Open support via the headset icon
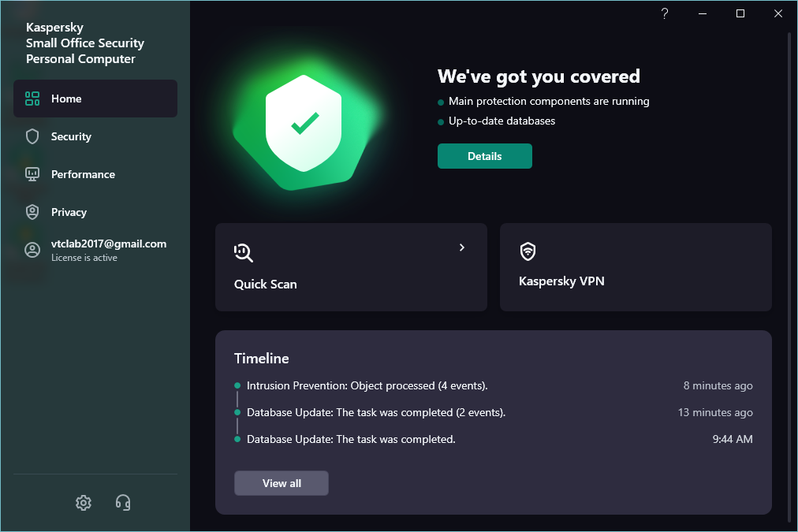 123,502
